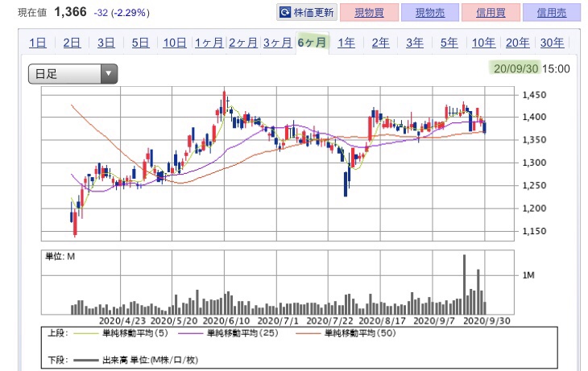Select the 5日 period tab
The width and height of the screenshot is (588, 371).
[139, 43]
